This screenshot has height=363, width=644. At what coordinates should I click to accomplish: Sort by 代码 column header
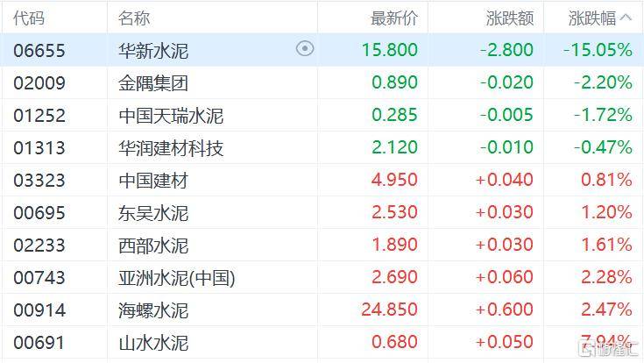tap(28, 18)
